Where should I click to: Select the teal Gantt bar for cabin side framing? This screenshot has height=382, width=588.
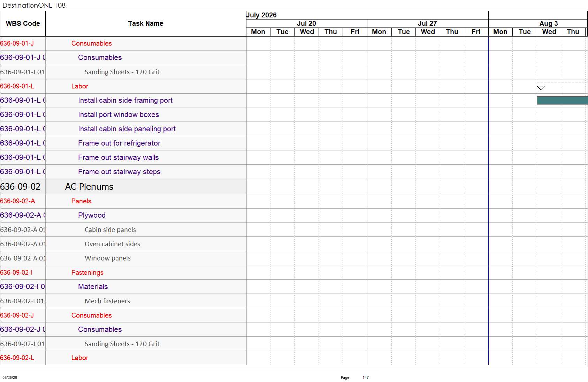pos(562,100)
